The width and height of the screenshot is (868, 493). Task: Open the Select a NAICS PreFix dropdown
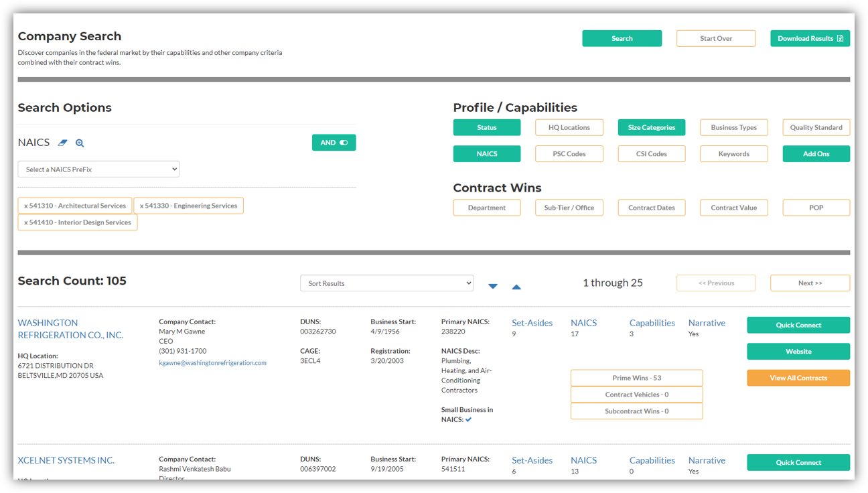click(98, 169)
